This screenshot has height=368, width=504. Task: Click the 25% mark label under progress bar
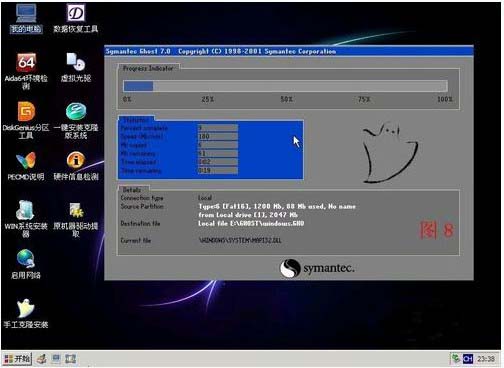[x=207, y=99]
